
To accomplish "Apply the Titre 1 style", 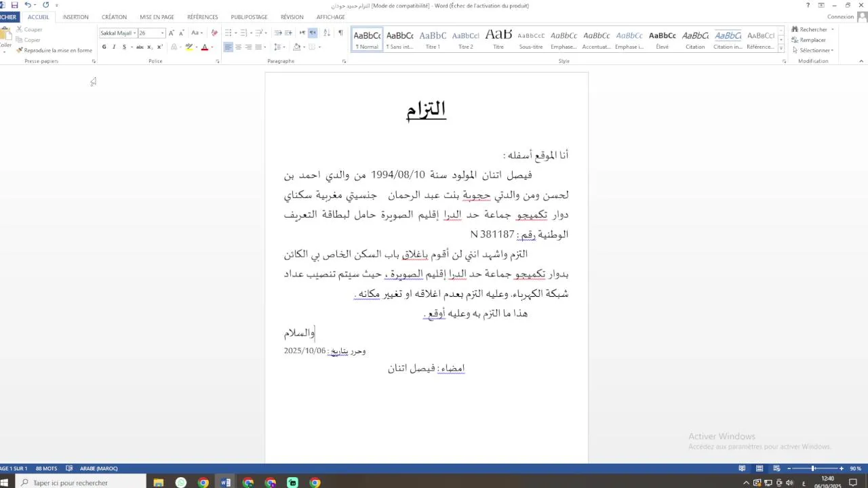I will [x=433, y=40].
